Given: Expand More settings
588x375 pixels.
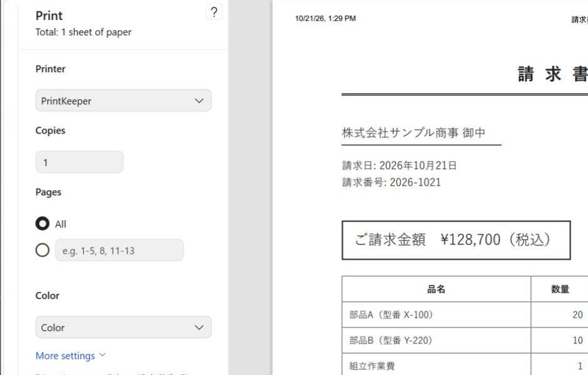Looking at the screenshot, I should [71, 356].
